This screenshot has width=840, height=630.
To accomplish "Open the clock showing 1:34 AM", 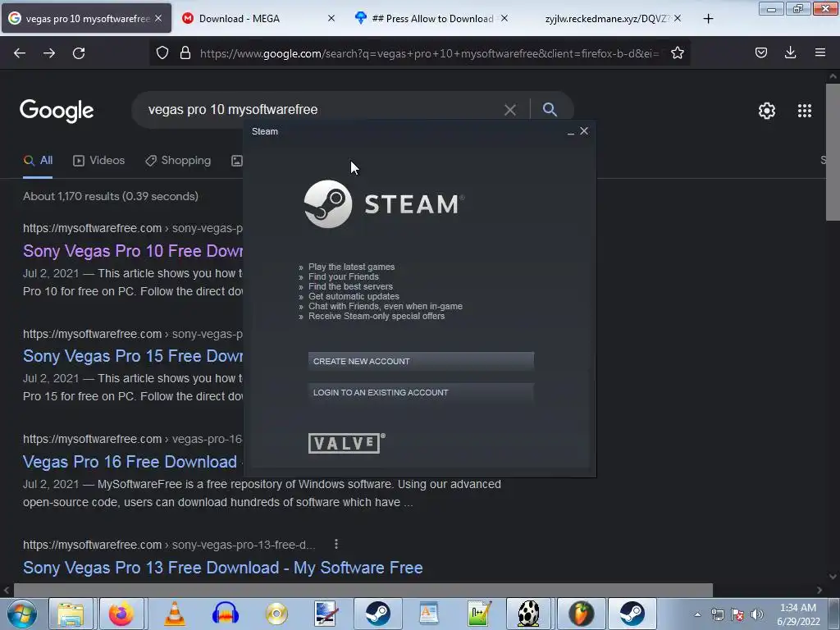I will point(798,614).
